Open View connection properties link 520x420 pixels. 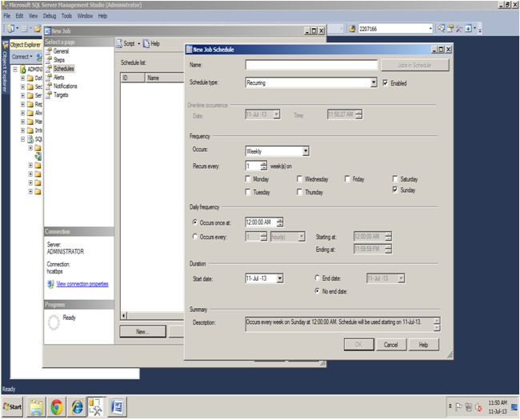pos(82,284)
